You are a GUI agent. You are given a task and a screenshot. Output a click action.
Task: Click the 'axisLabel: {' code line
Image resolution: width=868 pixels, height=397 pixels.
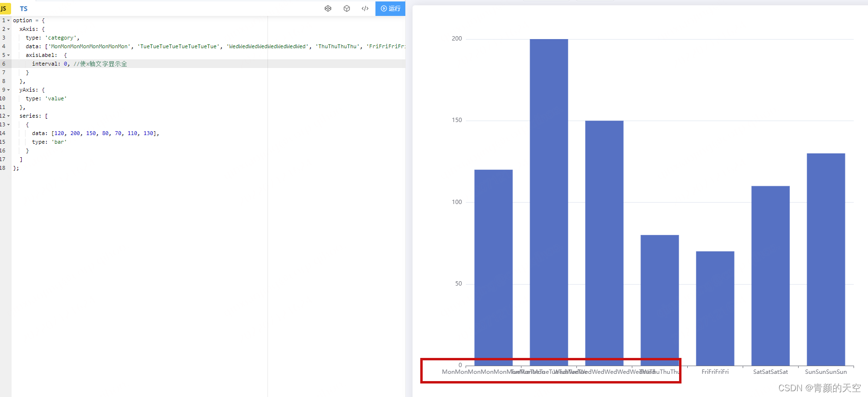46,55
